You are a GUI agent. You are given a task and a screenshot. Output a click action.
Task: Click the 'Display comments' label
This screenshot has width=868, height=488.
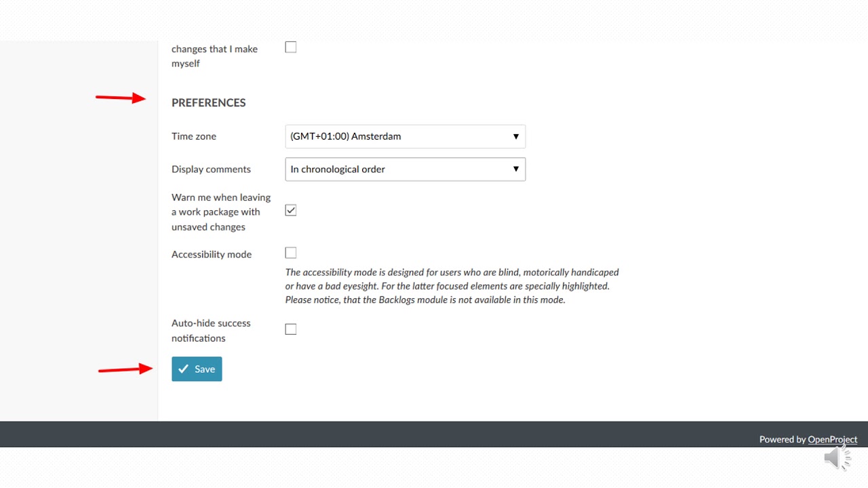click(211, 169)
